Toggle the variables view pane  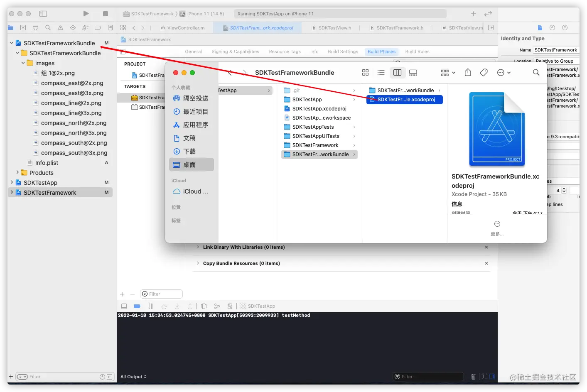[x=484, y=377]
